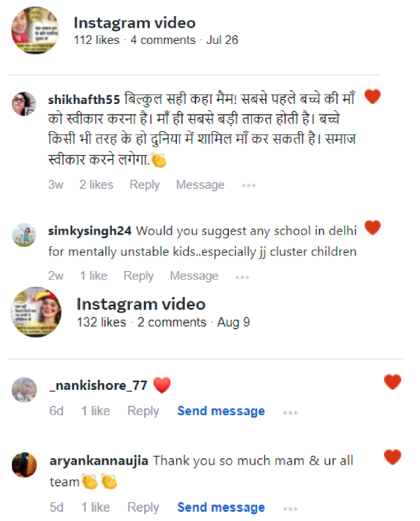The height and width of the screenshot is (521, 420).
Task: Open shikhafth55's profile picture
Action: coord(24,104)
